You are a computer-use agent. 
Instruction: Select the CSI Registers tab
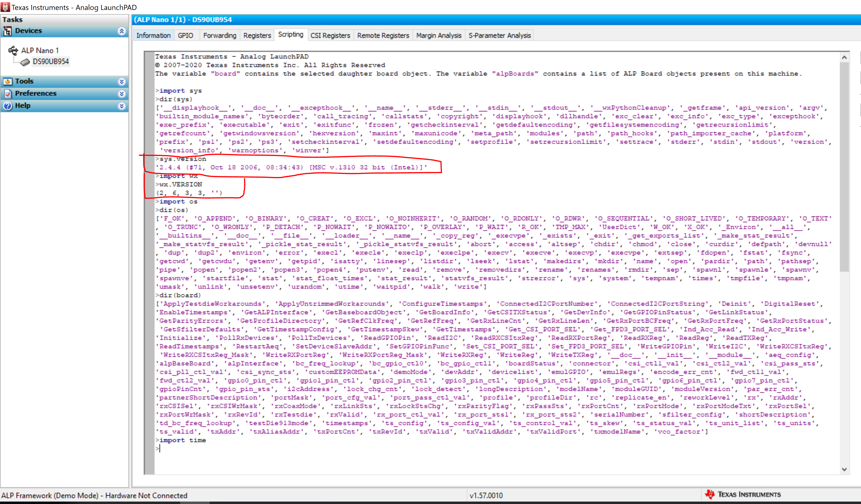point(330,36)
